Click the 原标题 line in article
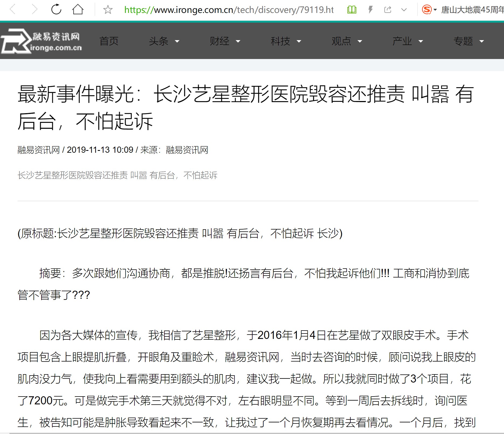Screen dimensions: 504x434 tap(180, 233)
